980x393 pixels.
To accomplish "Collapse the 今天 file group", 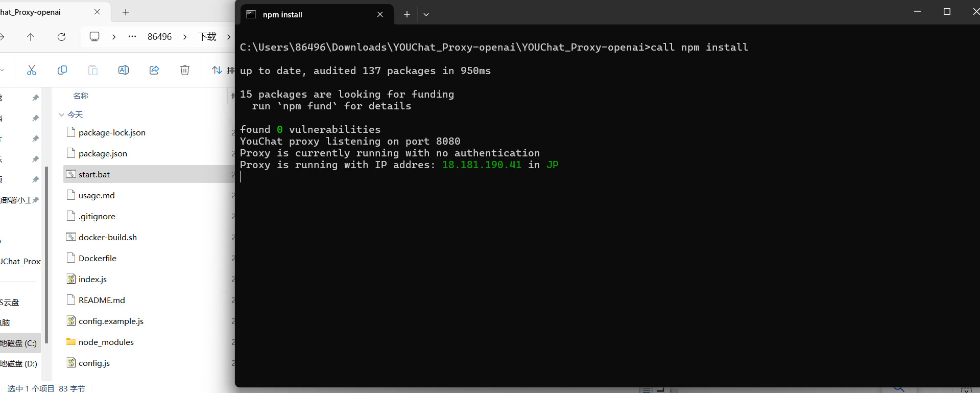I will [x=61, y=115].
